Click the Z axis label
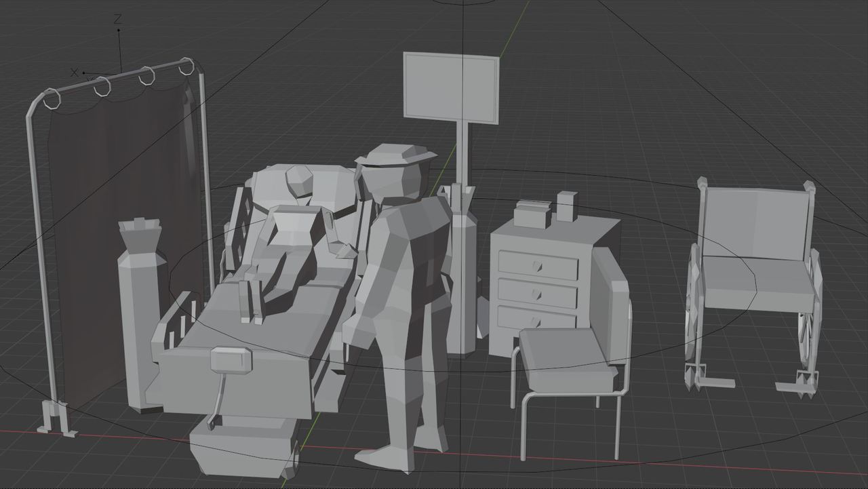Screen dimensions: 868x489 117,19
